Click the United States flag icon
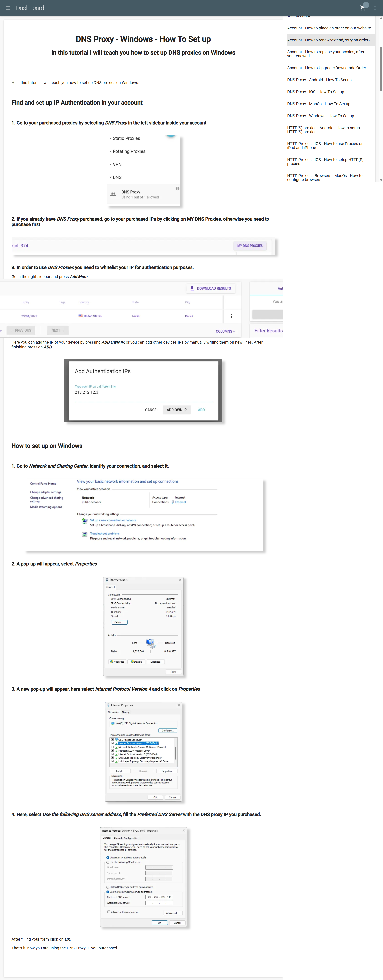The image size is (383, 980). tap(80, 316)
